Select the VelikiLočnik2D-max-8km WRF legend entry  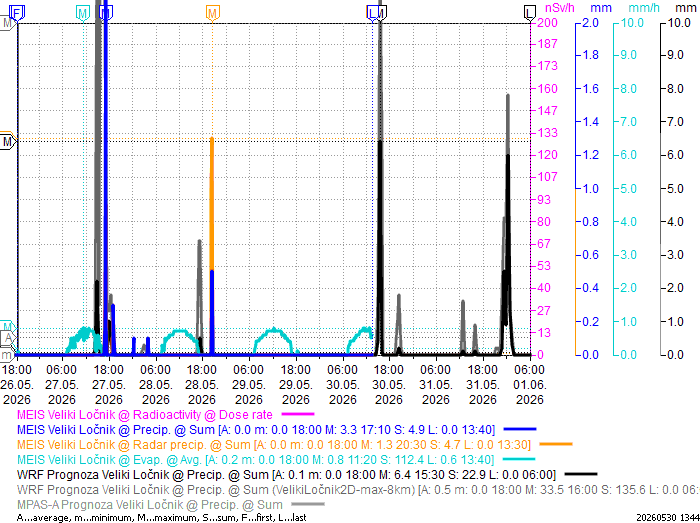click(x=358, y=490)
